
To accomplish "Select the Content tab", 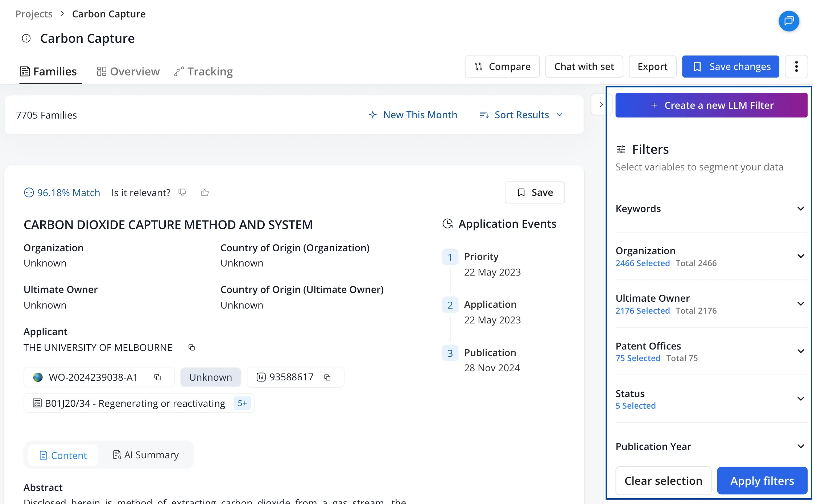I will pyautogui.click(x=63, y=455).
